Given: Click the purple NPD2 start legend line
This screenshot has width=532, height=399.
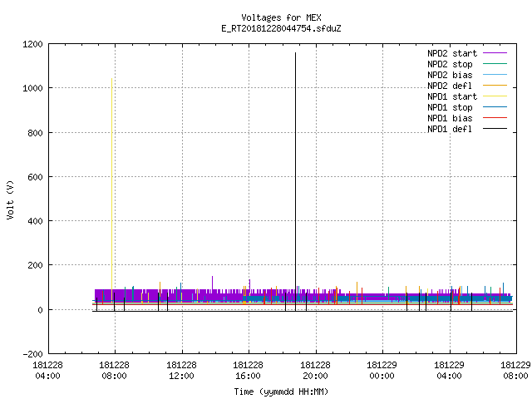Looking at the screenshot, I should coord(495,53).
